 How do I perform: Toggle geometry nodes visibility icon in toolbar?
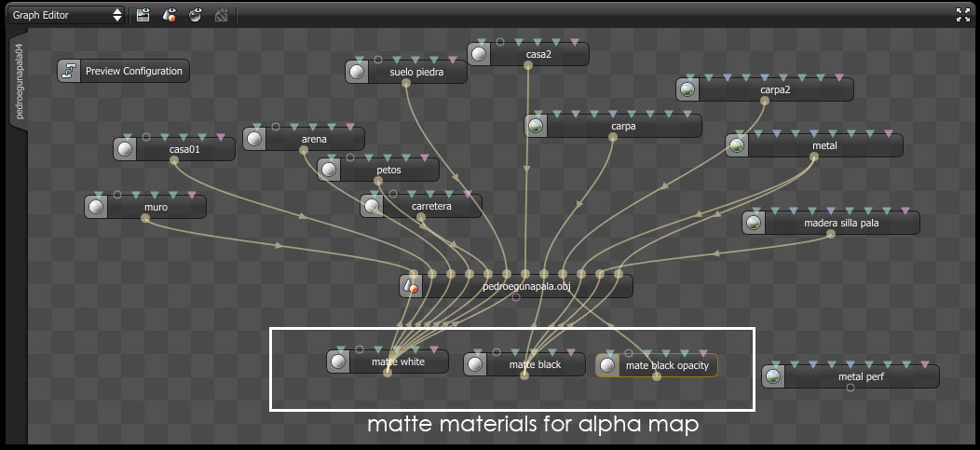170,15
